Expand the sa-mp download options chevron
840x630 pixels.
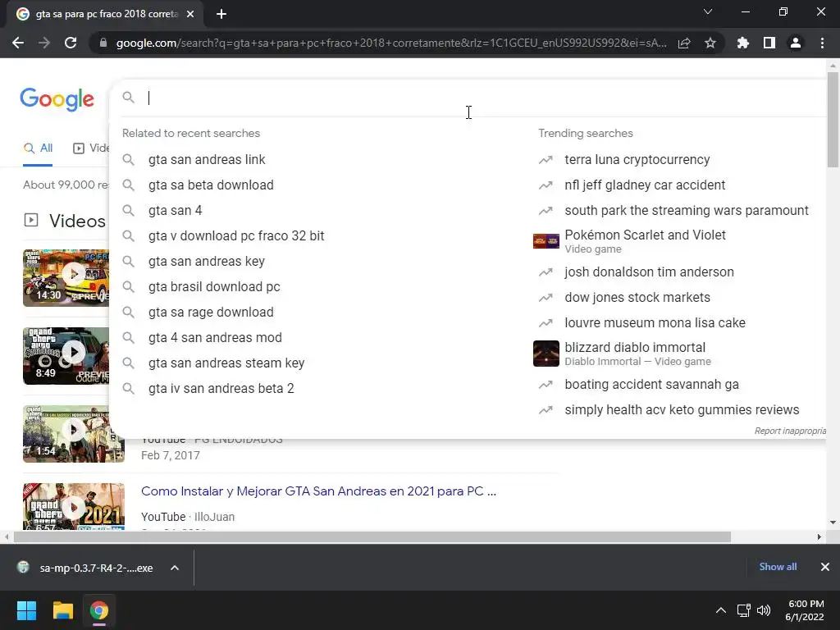(175, 568)
